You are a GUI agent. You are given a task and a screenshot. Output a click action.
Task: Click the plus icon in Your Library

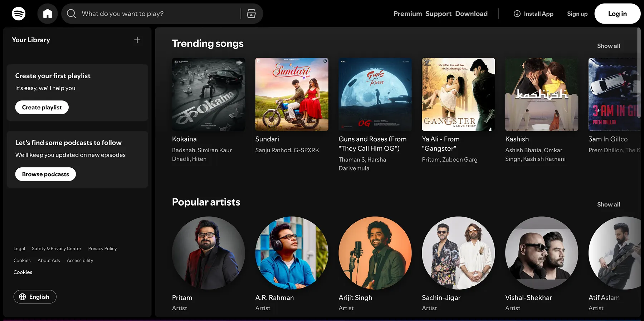pyautogui.click(x=137, y=40)
